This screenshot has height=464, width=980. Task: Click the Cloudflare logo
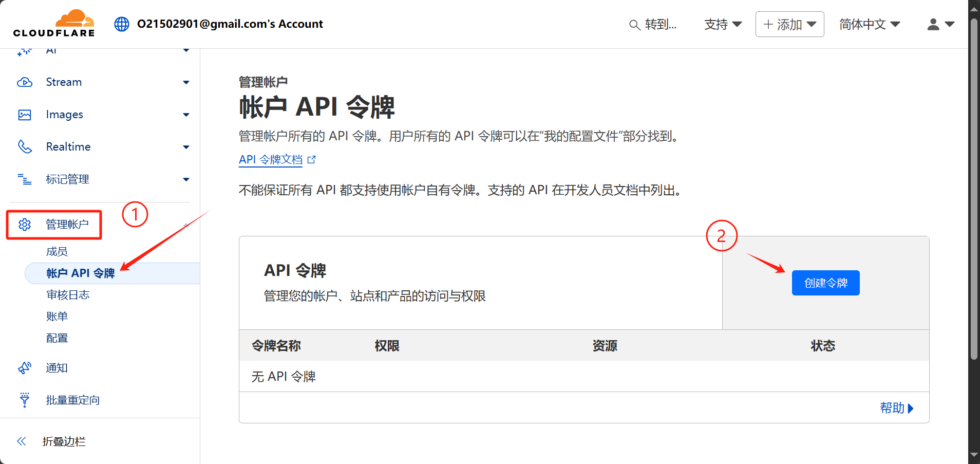click(x=54, y=24)
